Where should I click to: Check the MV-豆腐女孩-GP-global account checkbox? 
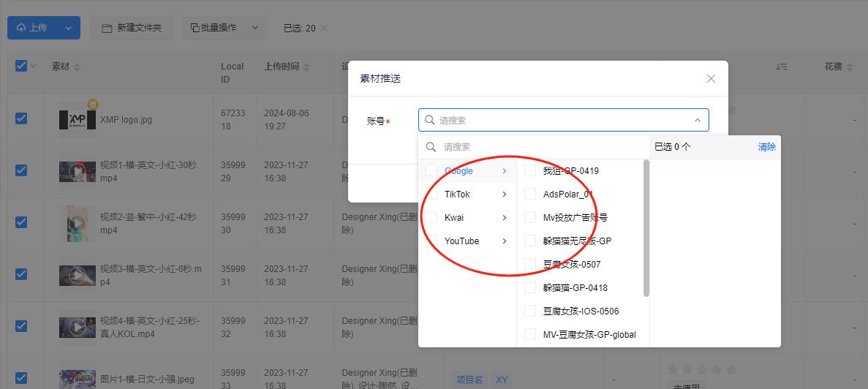pos(529,334)
